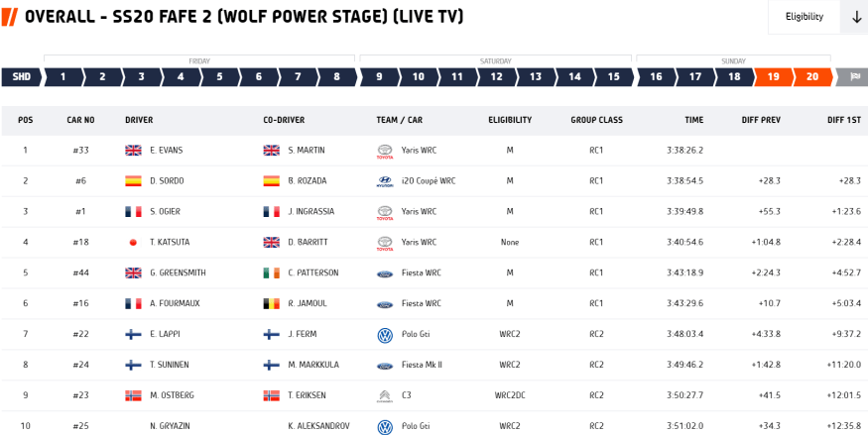Click co-driver name S. Martin
This screenshot has height=435, width=868.
(305, 151)
